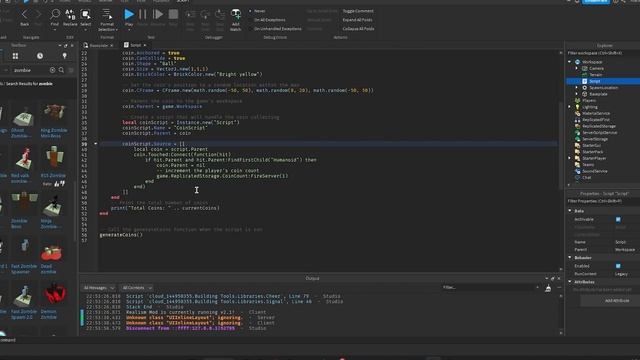The height and width of the screenshot is (360, 640).
Task: Collapse the Data properties section
Action: pos(570,211)
